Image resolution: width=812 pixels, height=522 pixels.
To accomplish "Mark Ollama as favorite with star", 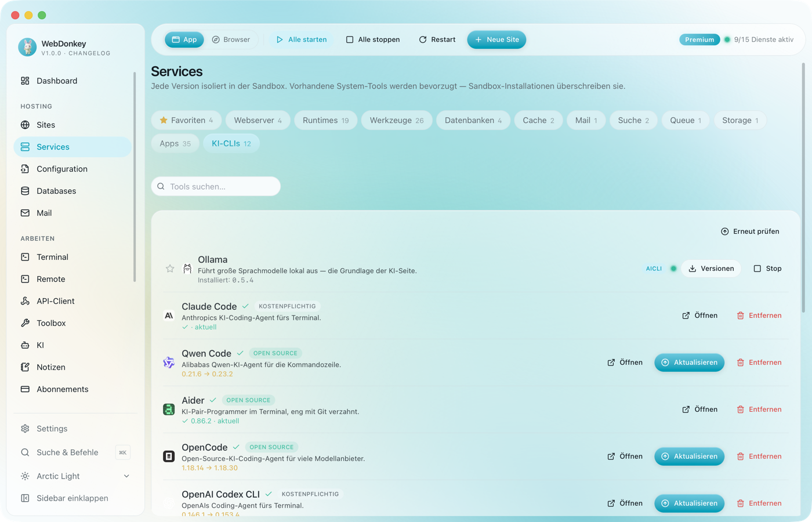I will point(170,269).
